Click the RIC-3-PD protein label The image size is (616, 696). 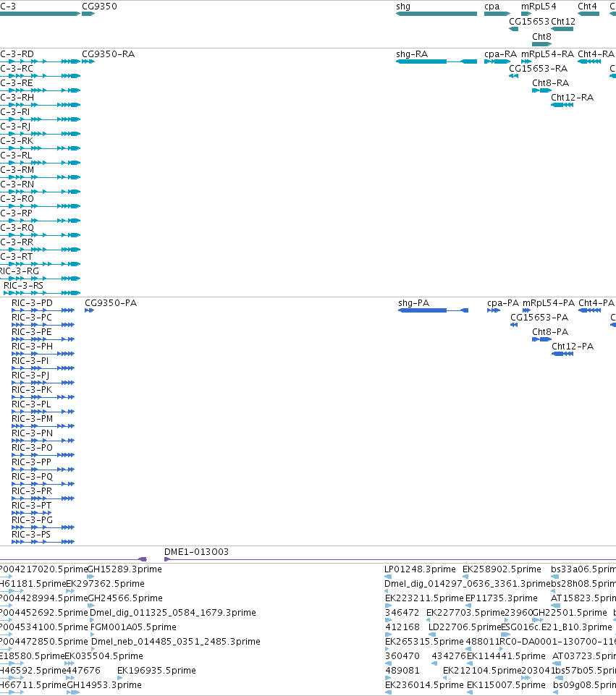coord(32,302)
